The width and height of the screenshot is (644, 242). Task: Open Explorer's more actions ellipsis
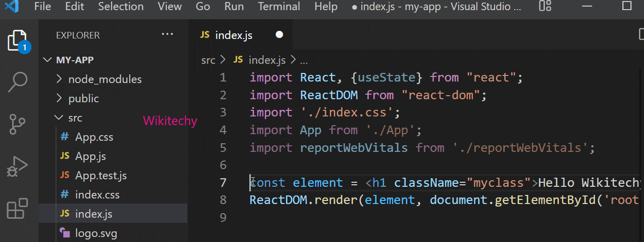click(x=167, y=34)
